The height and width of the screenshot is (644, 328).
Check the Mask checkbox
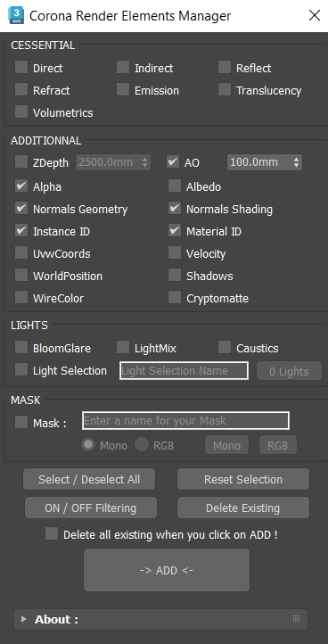21,422
